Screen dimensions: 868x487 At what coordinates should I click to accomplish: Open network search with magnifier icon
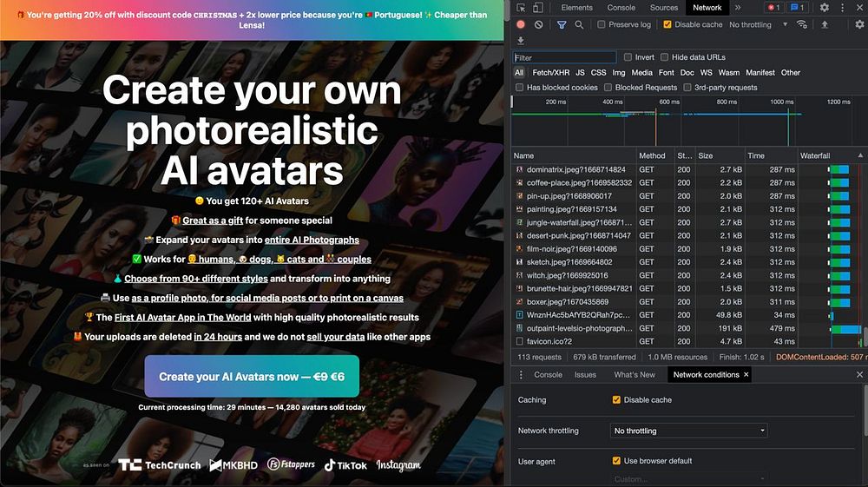click(579, 24)
